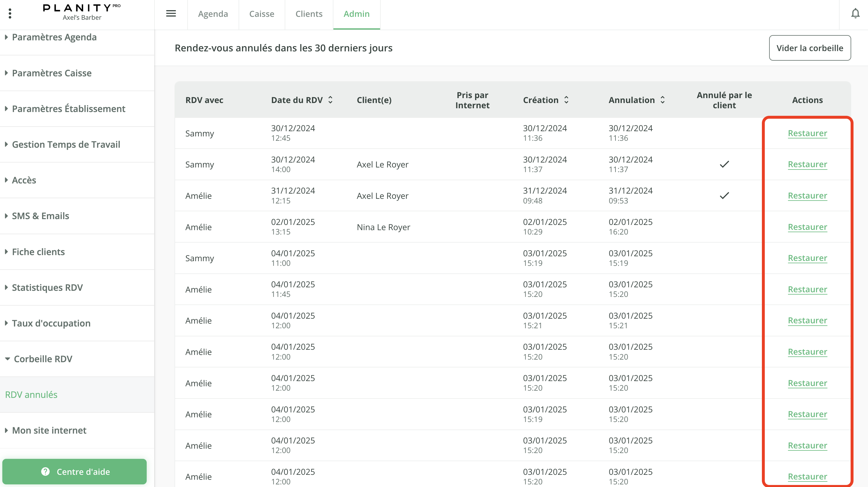Open the hamburger navigation menu
Image resolution: width=868 pixels, height=487 pixels.
click(x=171, y=13)
